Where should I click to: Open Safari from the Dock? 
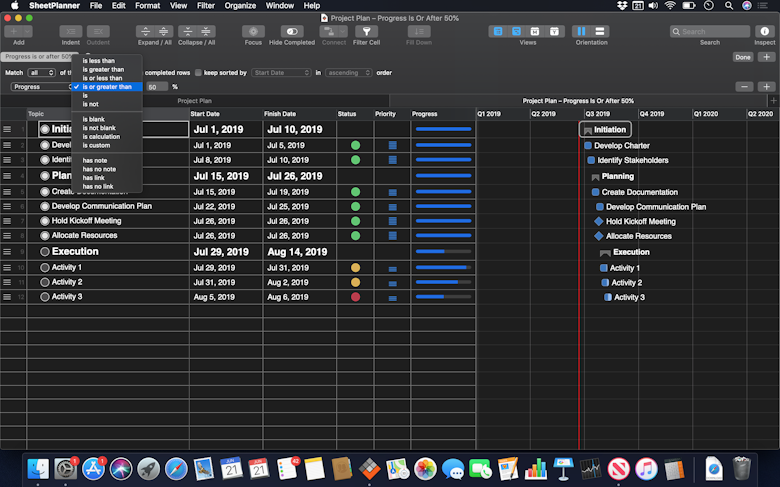(x=176, y=468)
